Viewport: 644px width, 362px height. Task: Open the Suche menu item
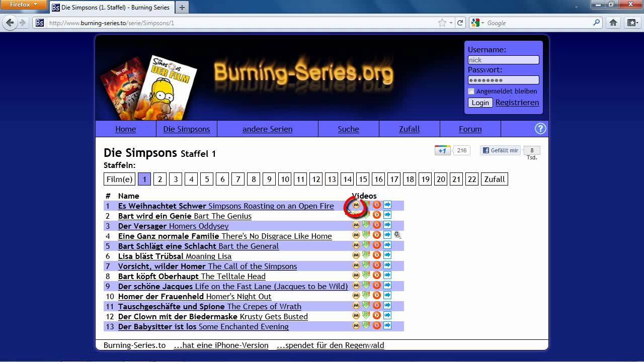click(348, 129)
